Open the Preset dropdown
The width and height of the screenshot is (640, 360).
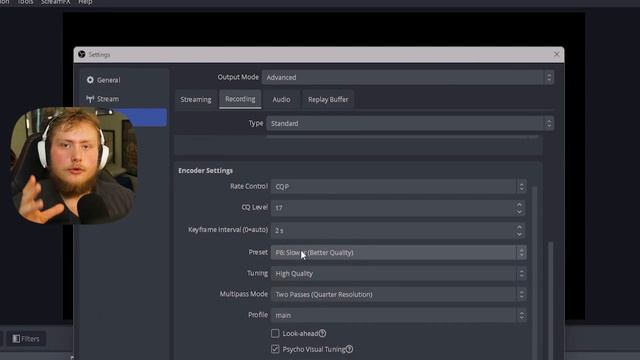click(x=398, y=253)
